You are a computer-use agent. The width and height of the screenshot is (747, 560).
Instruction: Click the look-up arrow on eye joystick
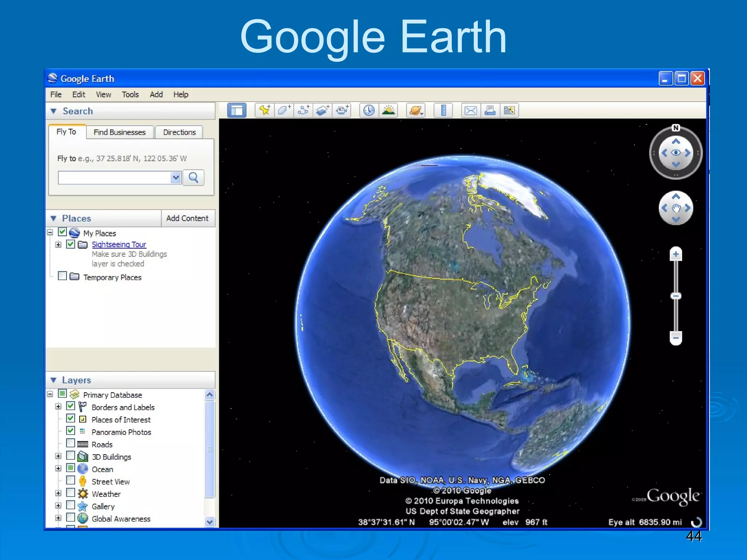[676, 141]
